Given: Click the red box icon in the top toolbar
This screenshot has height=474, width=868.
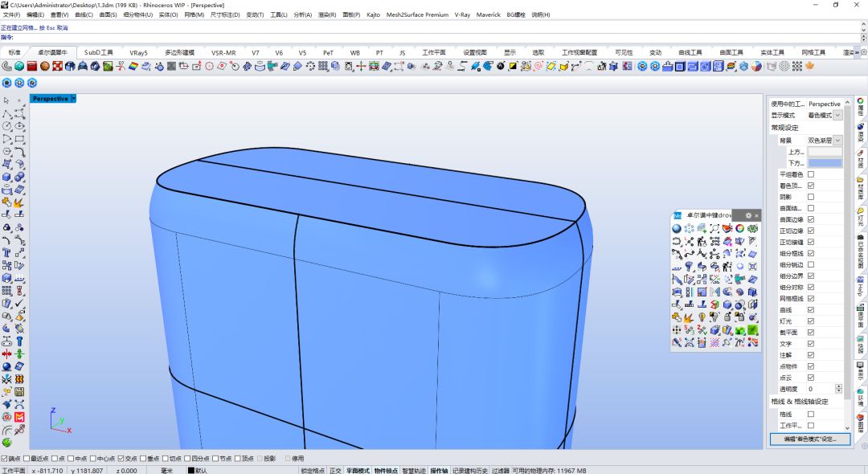Looking at the screenshot, I should click(33, 66).
